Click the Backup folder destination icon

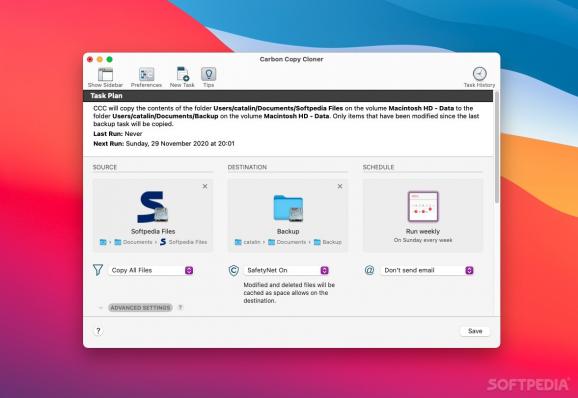pos(288,208)
